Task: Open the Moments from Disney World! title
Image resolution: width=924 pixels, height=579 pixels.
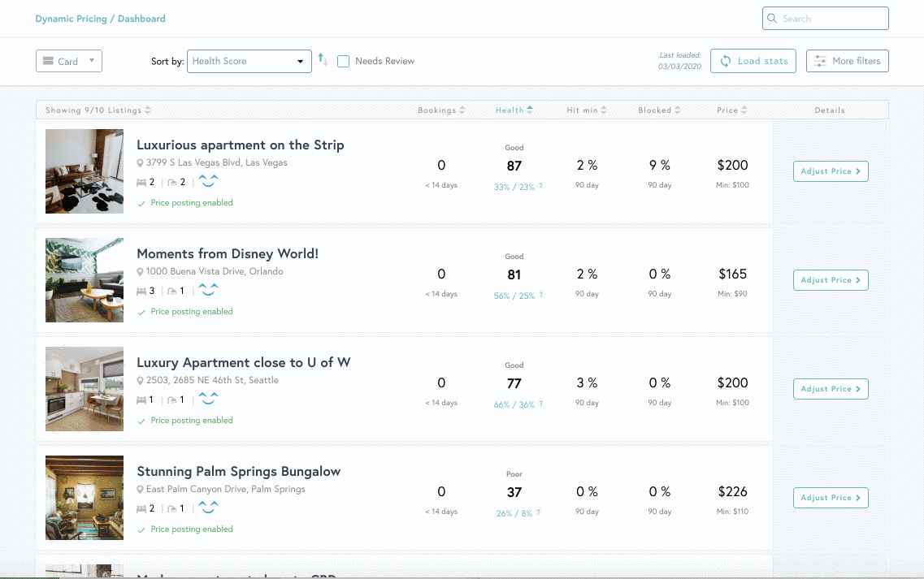Action: coord(228,254)
